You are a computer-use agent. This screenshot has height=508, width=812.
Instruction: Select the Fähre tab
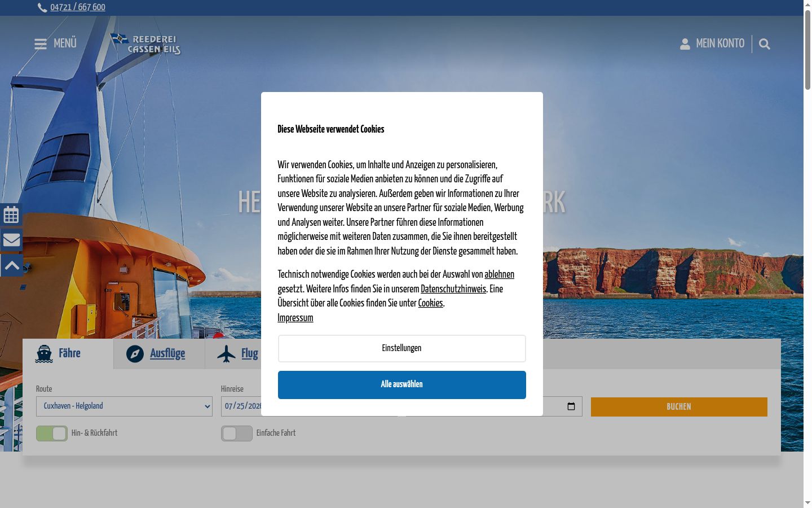click(x=68, y=354)
